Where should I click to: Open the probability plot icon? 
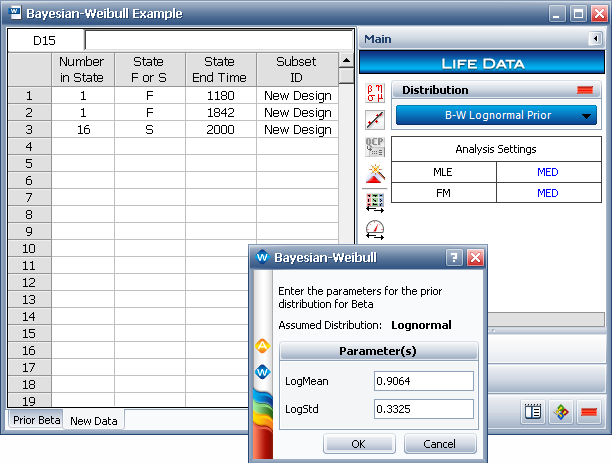pyautogui.click(x=375, y=120)
